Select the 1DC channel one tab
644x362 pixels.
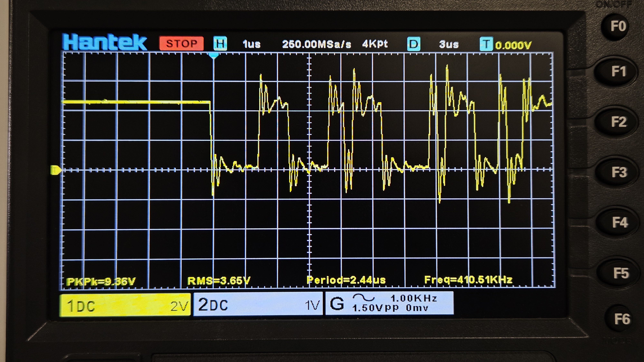pyautogui.click(x=125, y=305)
